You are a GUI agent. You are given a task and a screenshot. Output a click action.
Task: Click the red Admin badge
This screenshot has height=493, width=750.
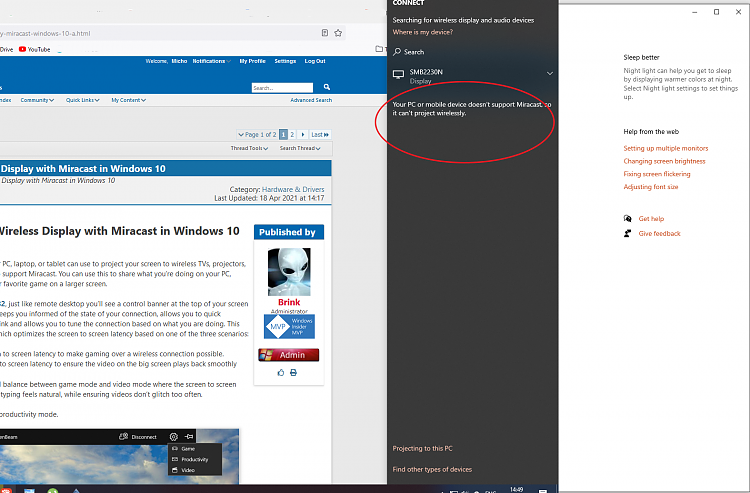[288, 355]
